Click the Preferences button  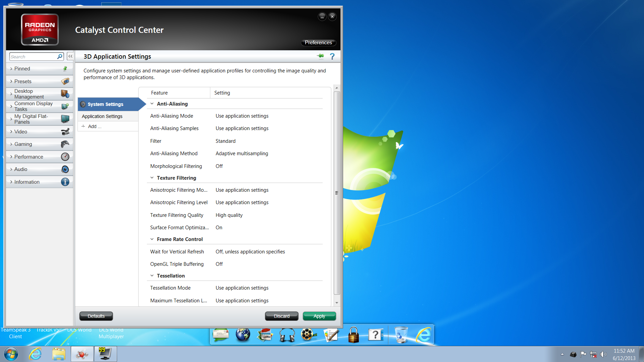pyautogui.click(x=318, y=43)
